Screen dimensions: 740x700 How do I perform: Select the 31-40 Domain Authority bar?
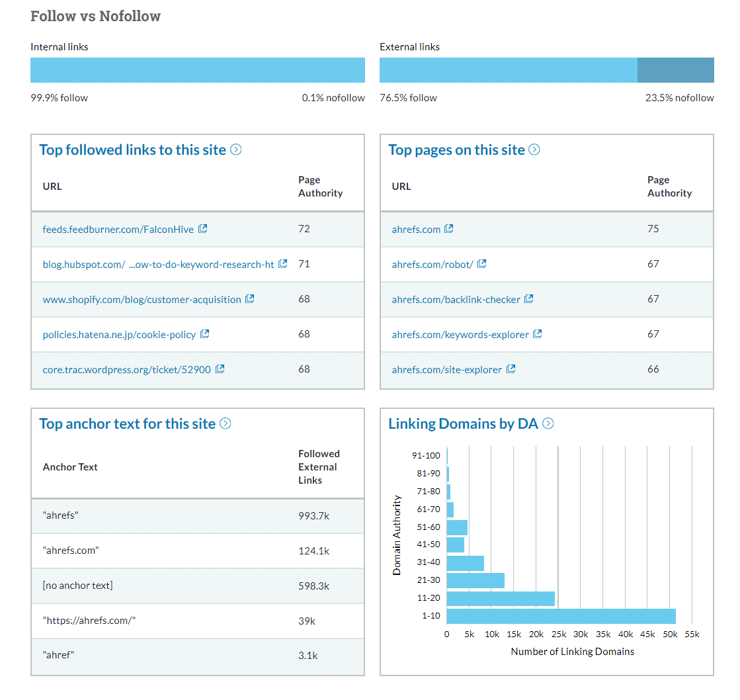coord(466,563)
